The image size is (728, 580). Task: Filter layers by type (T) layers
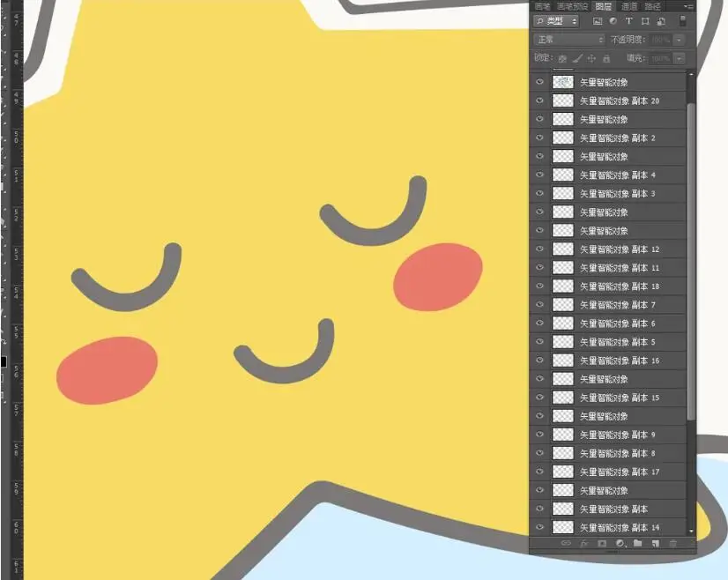tap(629, 21)
